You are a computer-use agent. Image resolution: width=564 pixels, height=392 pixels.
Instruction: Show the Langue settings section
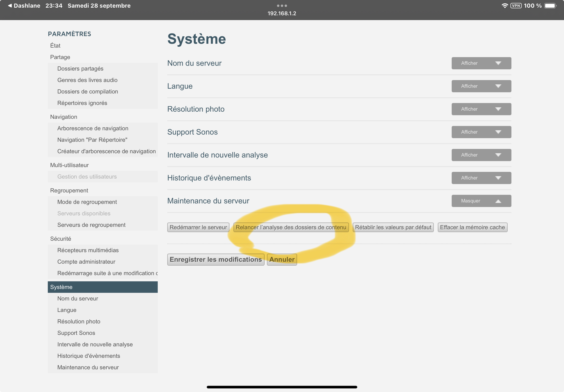coord(481,86)
